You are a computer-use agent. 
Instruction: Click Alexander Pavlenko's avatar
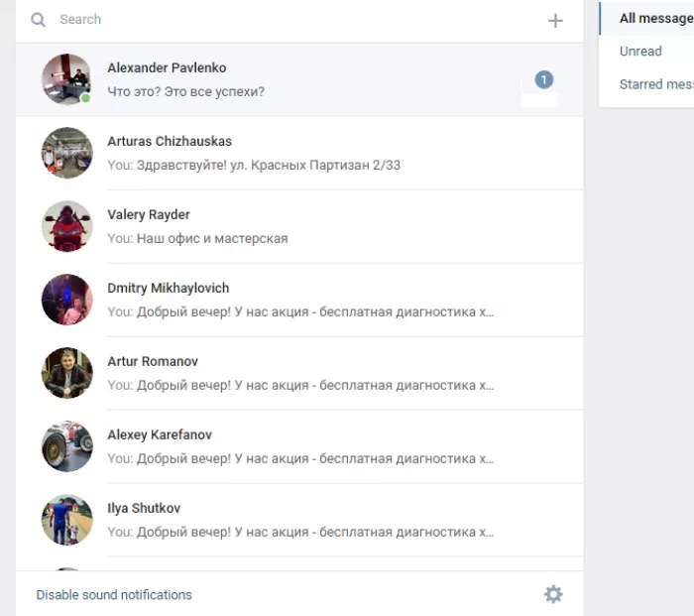click(66, 79)
